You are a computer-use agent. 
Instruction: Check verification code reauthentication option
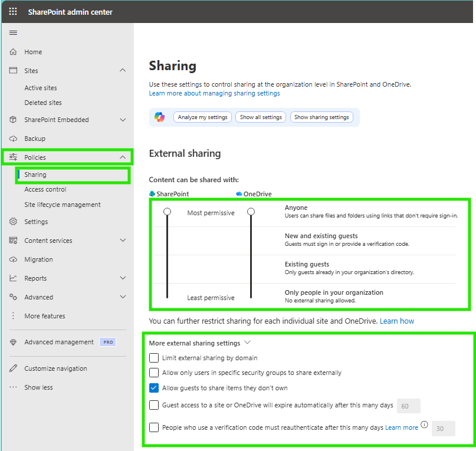pos(154,427)
